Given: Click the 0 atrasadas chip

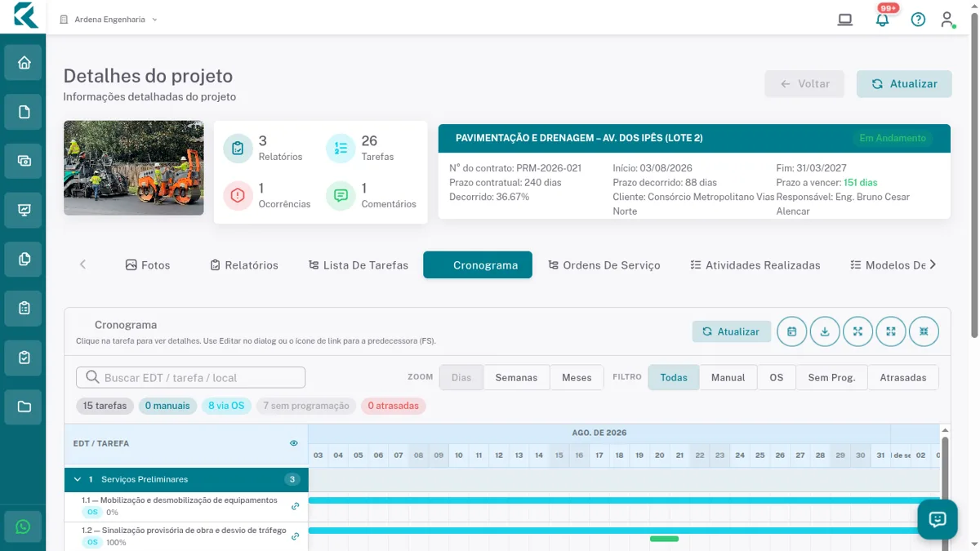Looking at the screenshot, I should click(394, 406).
